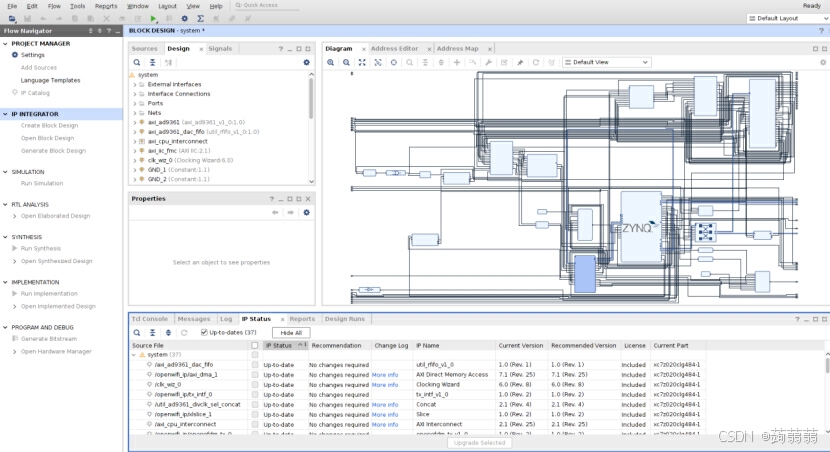Screen dimensions: 830x452
Task: Zoom out on the block diagram
Action: (346, 62)
